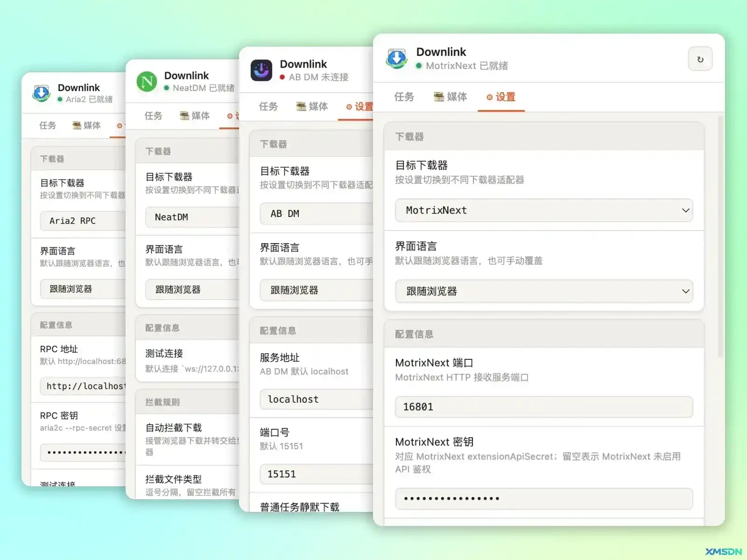Expand 跟随浏览器 language dropdown in MotrixNext window
Viewport: 747px width, 560px height.
[x=544, y=291]
